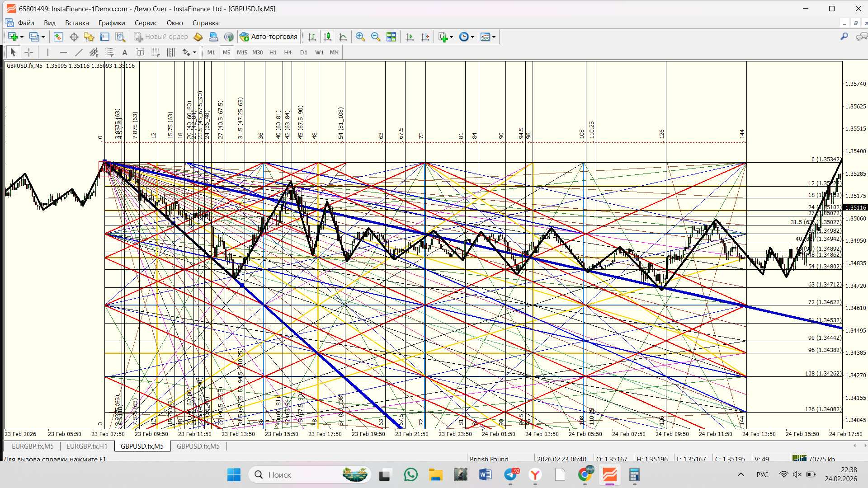Viewport: 868px width, 488px height.
Task: Click the Zoom Out magnifier icon
Action: tap(375, 37)
